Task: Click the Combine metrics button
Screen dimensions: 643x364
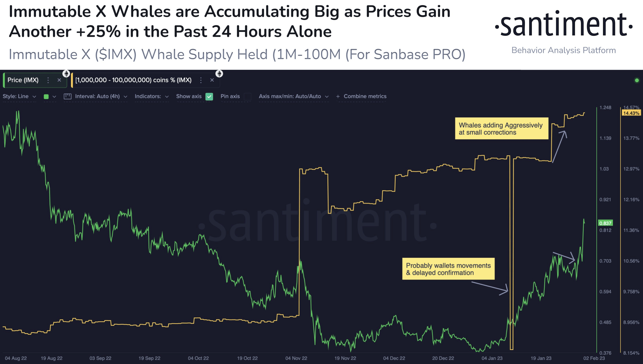Action: pyautogui.click(x=365, y=96)
